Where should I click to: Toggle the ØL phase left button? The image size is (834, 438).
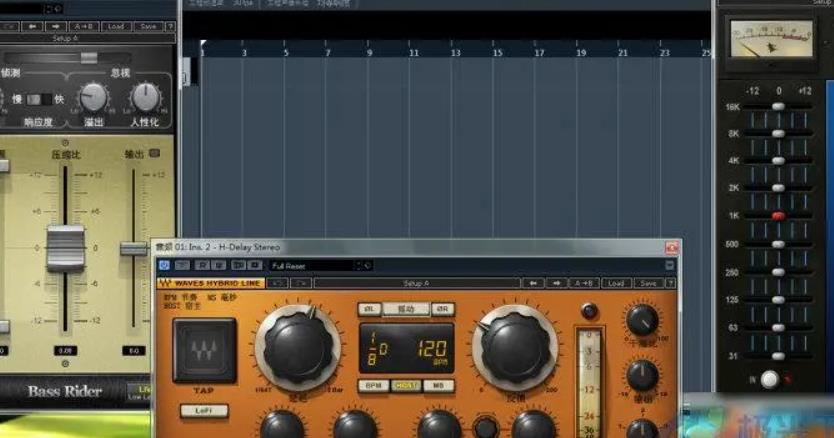tap(370, 309)
